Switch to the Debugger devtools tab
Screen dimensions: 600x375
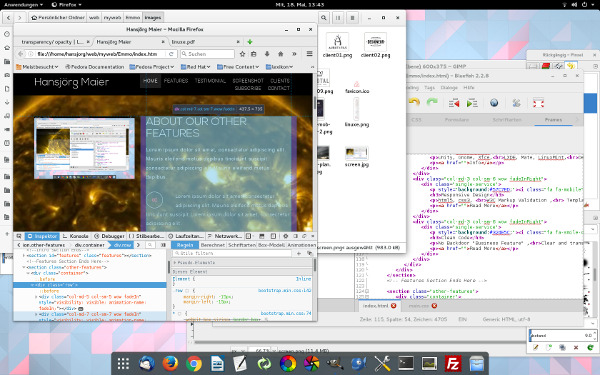109,236
